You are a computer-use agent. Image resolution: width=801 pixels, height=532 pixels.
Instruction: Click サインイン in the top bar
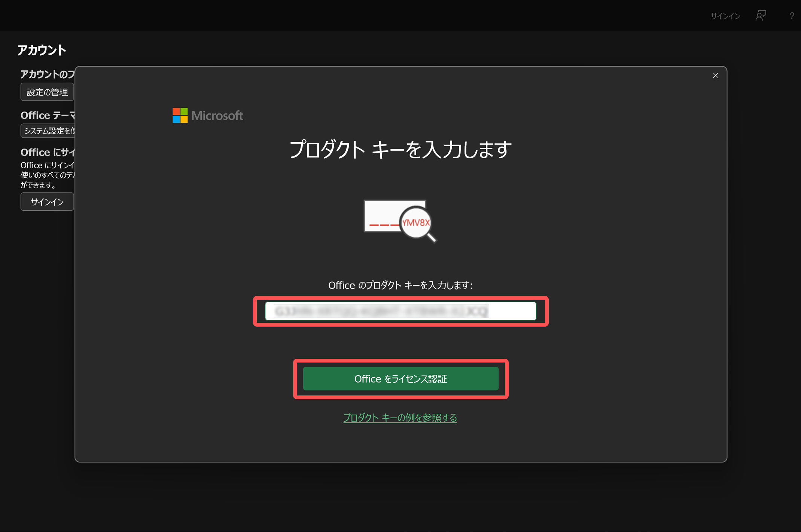[x=725, y=16]
